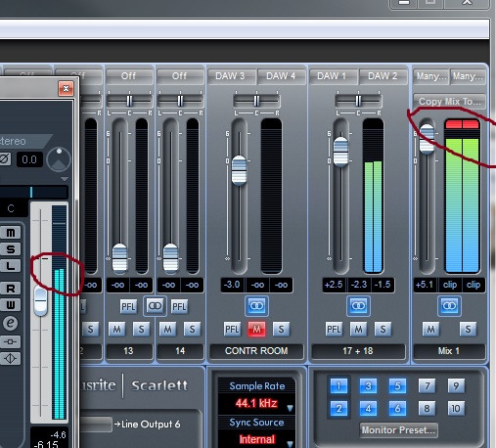Screen dimensions: 496x448
Task: Click the channel 17 + 18 fader handle
Action: (x=341, y=152)
